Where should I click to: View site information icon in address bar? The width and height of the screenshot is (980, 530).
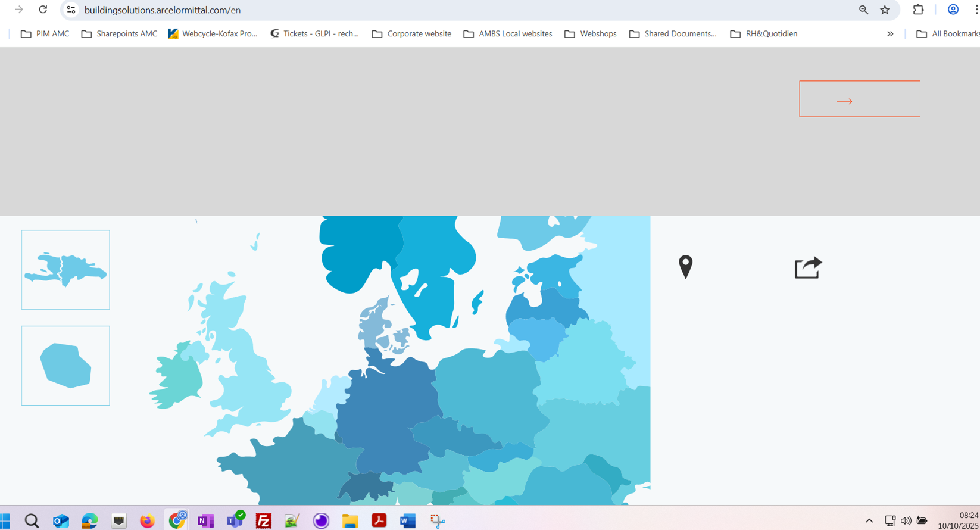click(71, 10)
